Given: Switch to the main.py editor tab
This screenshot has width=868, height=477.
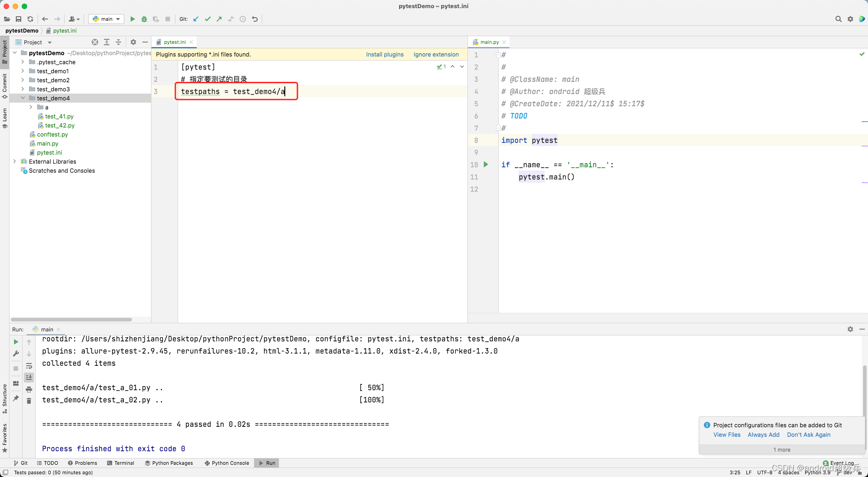Looking at the screenshot, I should [489, 42].
